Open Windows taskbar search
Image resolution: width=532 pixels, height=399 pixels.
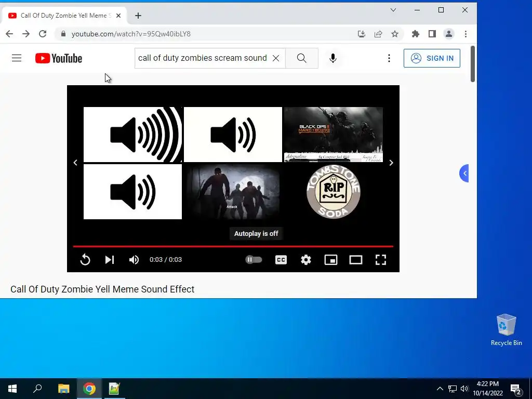[x=37, y=389]
